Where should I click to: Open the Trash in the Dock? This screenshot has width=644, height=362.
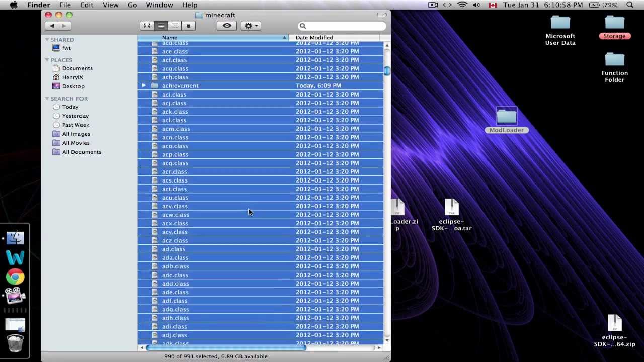point(15,344)
